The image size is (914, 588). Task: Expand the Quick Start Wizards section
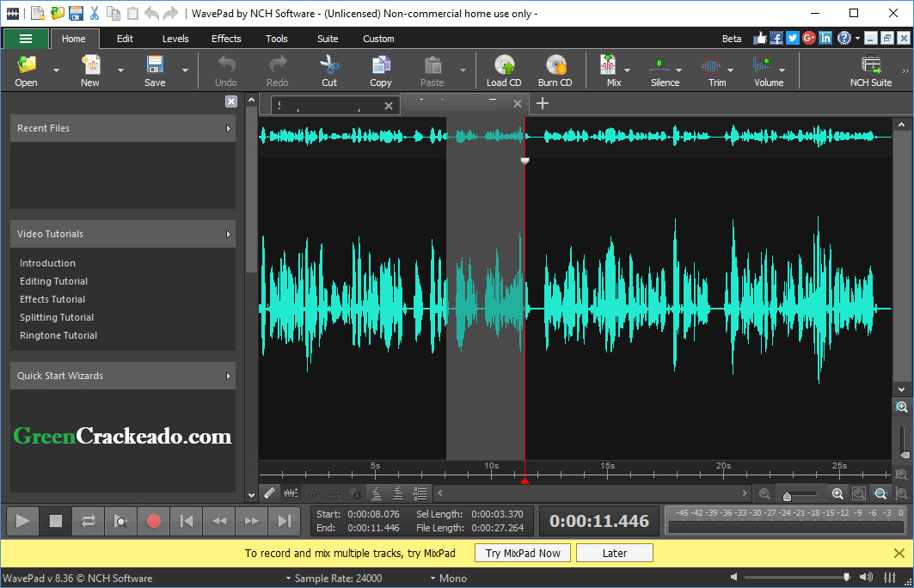coord(122,376)
